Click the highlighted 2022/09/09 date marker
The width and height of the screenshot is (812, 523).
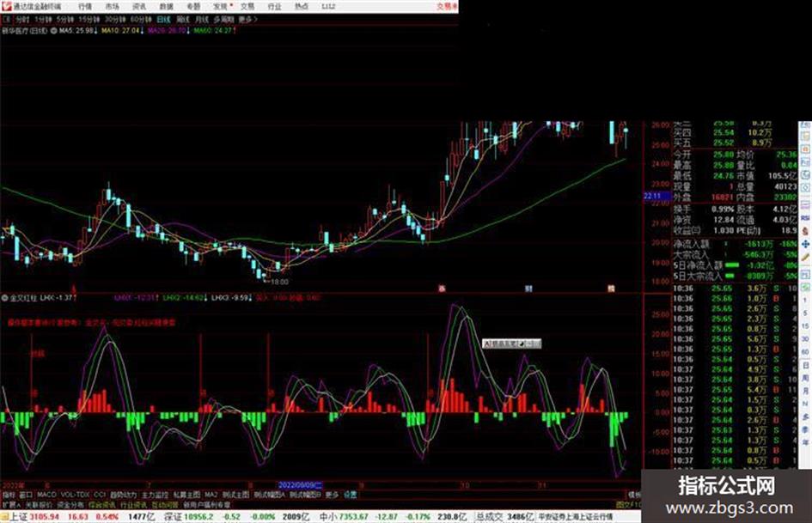300,485
